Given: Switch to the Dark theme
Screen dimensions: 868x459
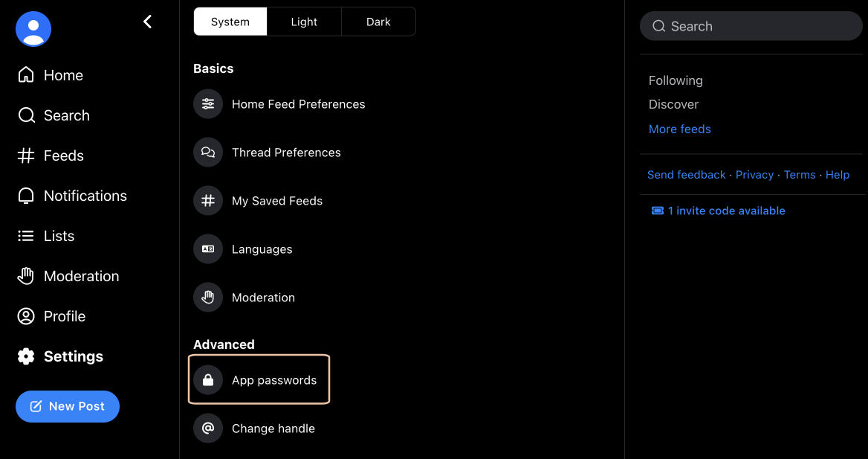Looking at the screenshot, I should tap(378, 22).
